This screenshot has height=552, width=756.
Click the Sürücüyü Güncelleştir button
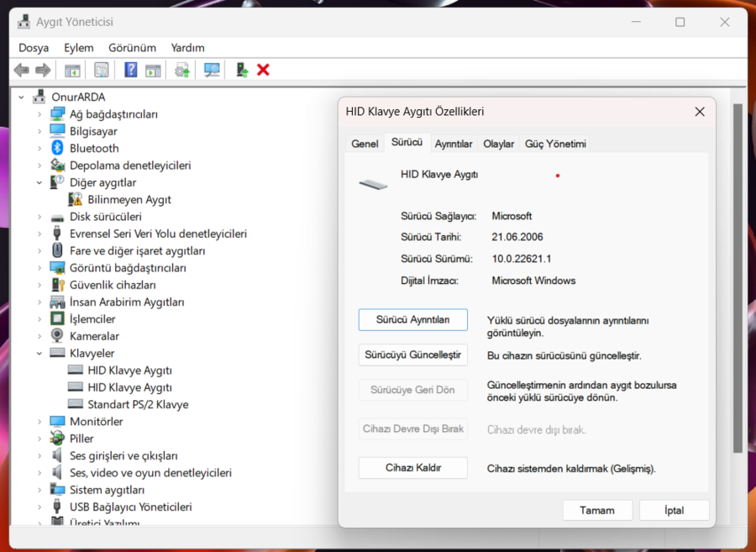pos(413,355)
